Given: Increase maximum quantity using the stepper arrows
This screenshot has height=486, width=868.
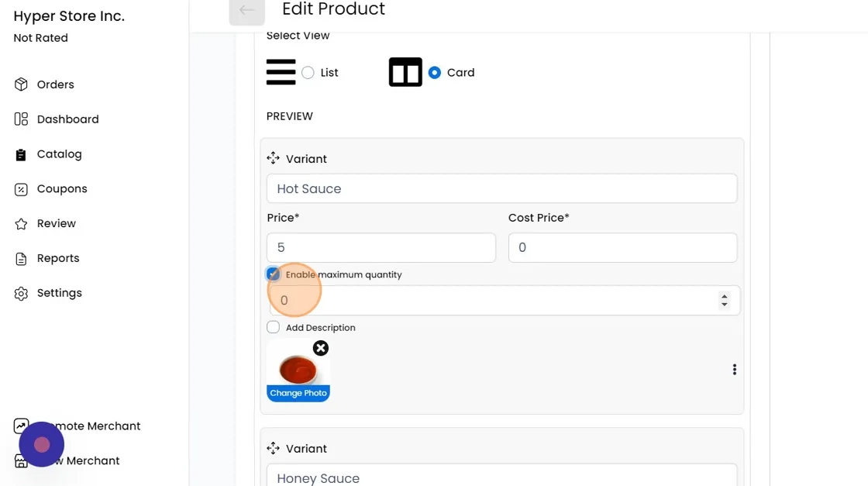Looking at the screenshot, I should click(x=724, y=296).
